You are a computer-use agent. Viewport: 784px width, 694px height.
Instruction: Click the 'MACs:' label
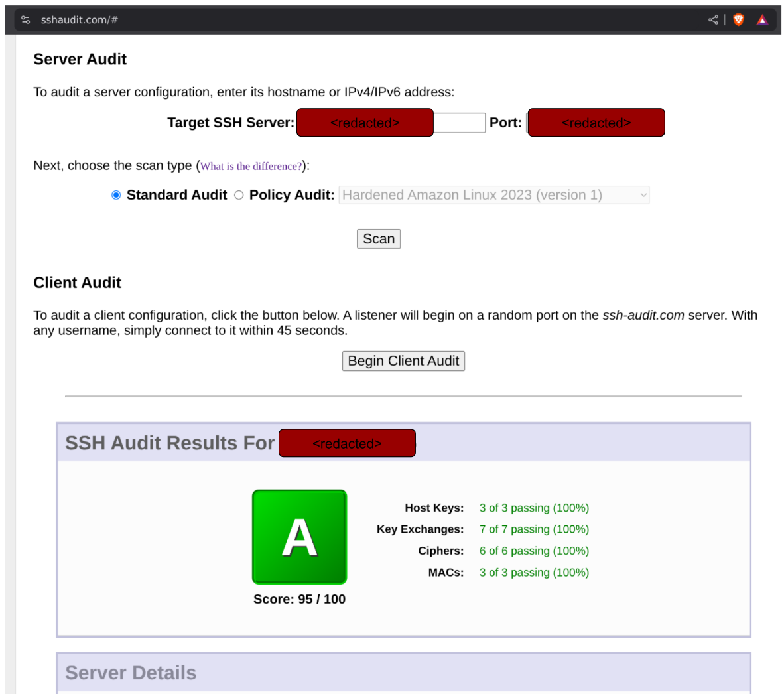pyautogui.click(x=446, y=573)
